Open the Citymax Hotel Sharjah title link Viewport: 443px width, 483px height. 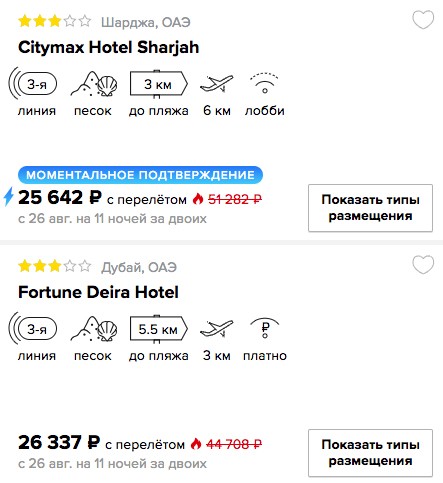tap(108, 47)
